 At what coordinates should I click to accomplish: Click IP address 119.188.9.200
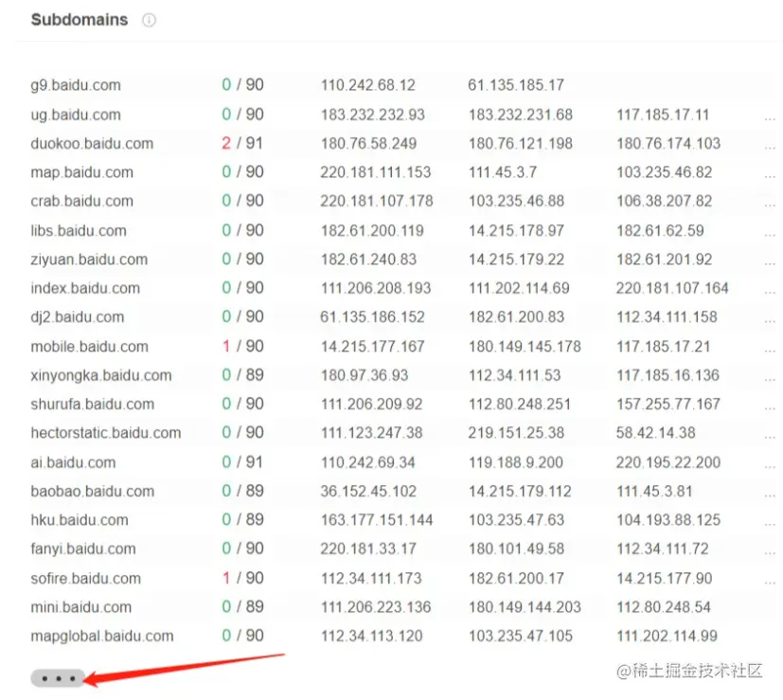point(516,462)
